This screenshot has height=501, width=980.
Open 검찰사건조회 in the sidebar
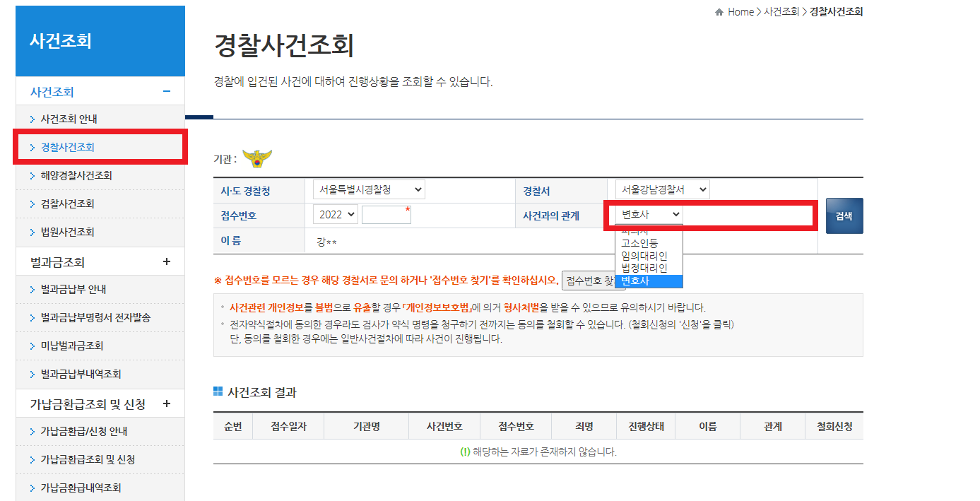click(x=67, y=204)
